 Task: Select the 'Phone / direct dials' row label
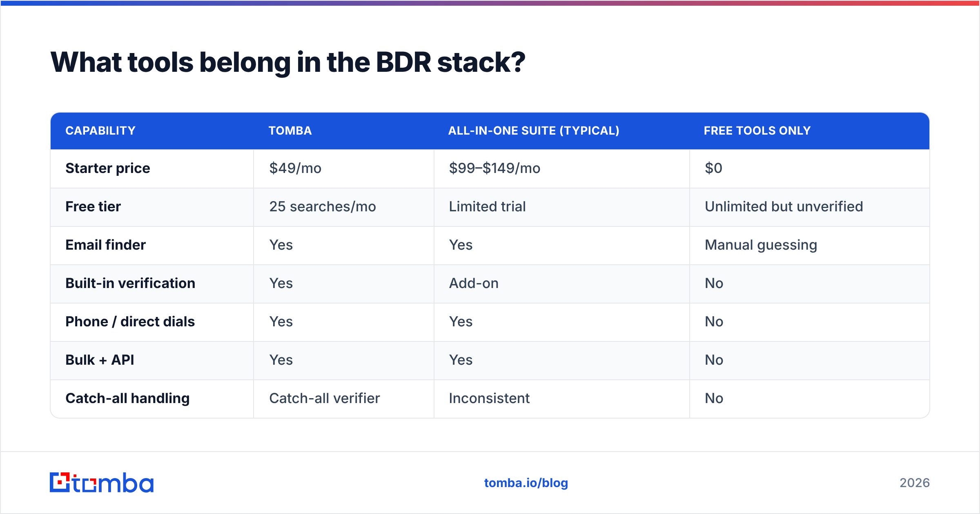click(130, 321)
